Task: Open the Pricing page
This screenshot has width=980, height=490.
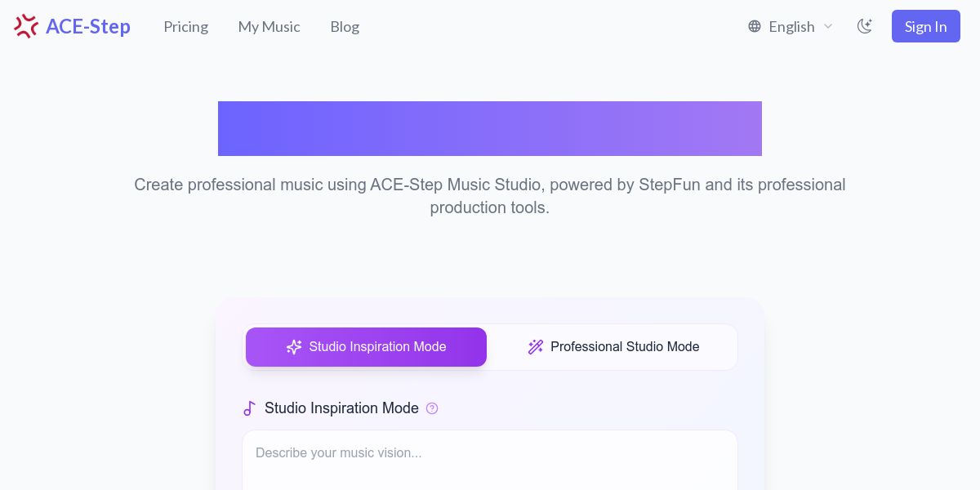Action: pos(185,26)
